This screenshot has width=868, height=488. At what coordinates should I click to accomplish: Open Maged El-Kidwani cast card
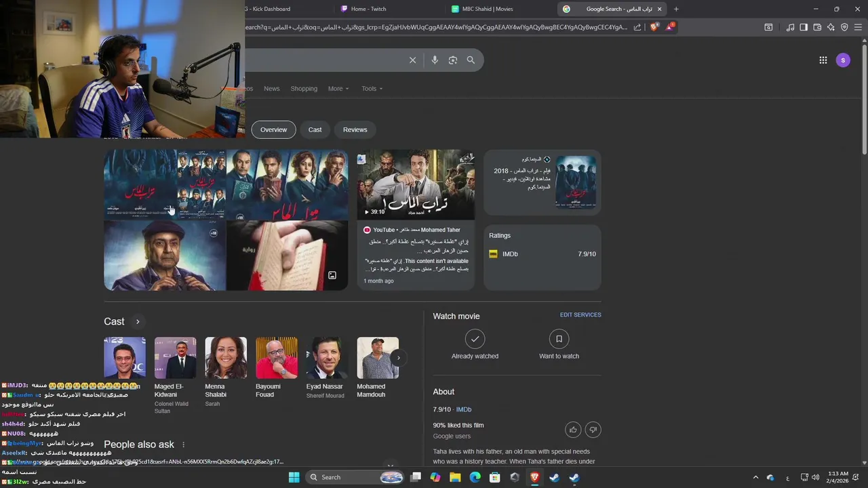tap(175, 375)
